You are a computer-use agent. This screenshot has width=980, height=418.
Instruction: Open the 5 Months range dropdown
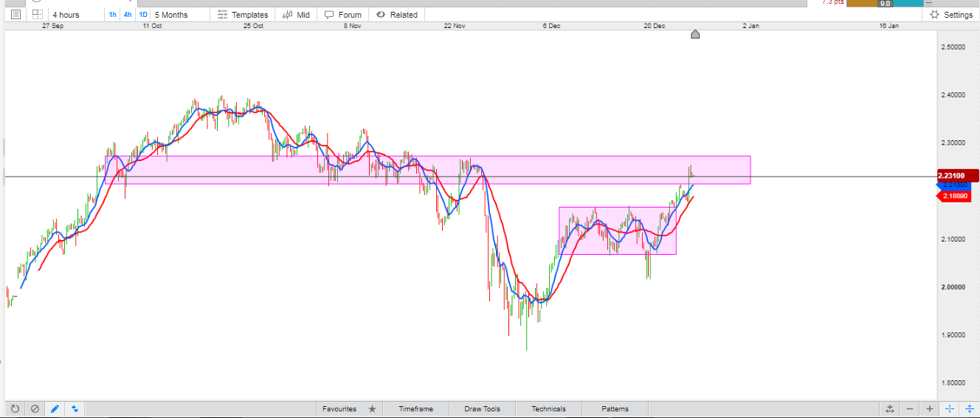coord(180,15)
